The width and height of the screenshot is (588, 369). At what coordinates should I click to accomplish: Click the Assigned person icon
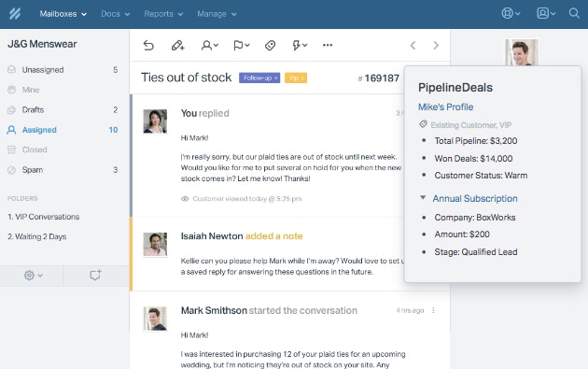click(11, 130)
